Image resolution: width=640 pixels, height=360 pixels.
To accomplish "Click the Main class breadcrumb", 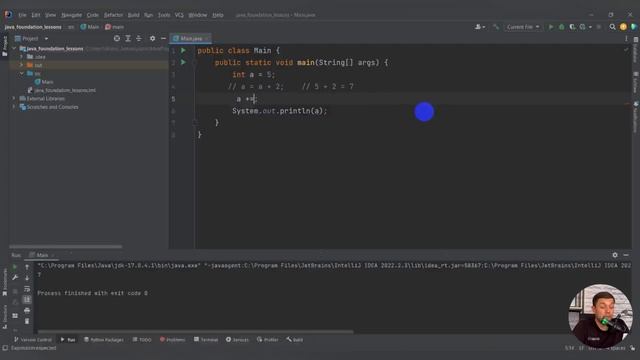I will [x=90, y=27].
